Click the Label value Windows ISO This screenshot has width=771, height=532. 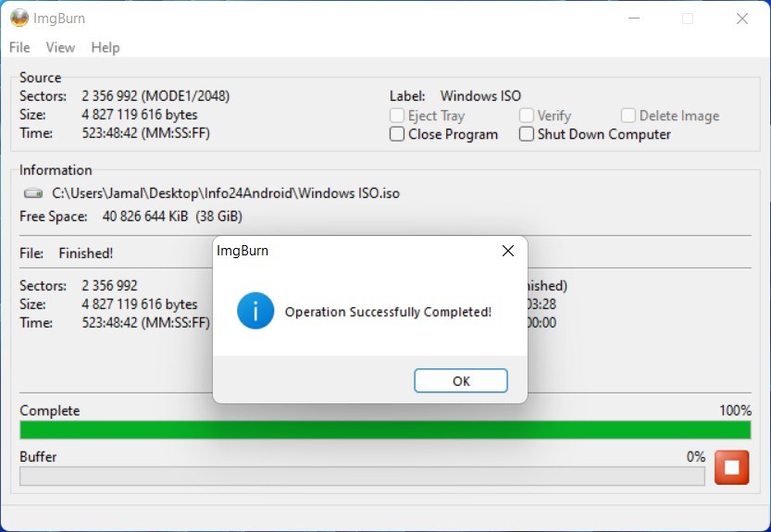pyautogui.click(x=480, y=96)
